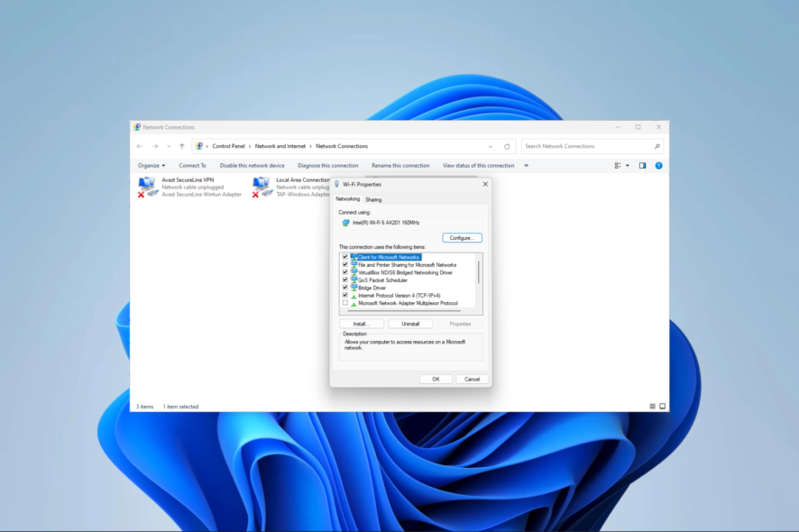Click the Control Panel icon in address bar

tap(199, 146)
